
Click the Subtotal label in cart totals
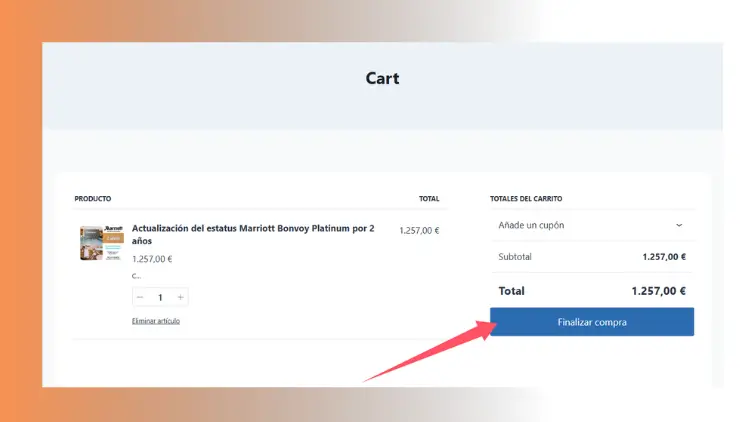tap(515, 257)
